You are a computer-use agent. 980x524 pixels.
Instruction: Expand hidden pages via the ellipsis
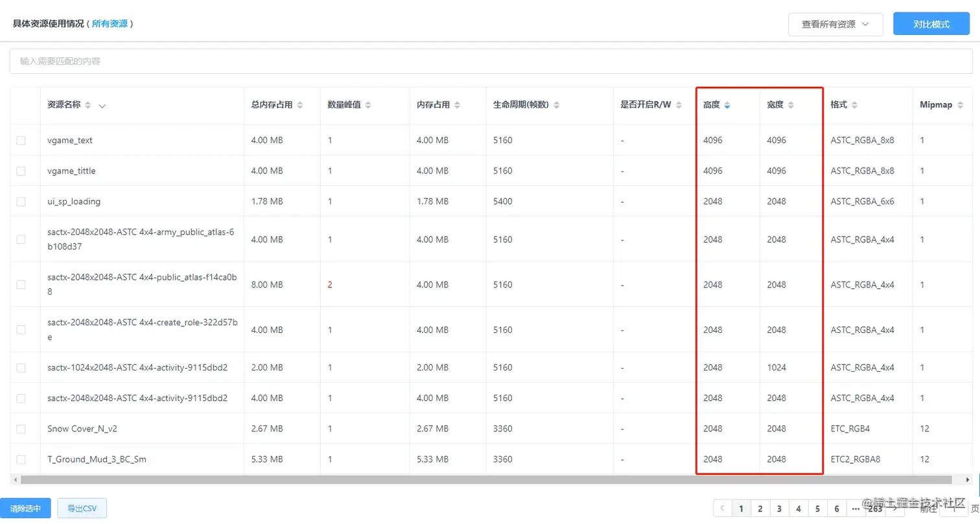854,509
